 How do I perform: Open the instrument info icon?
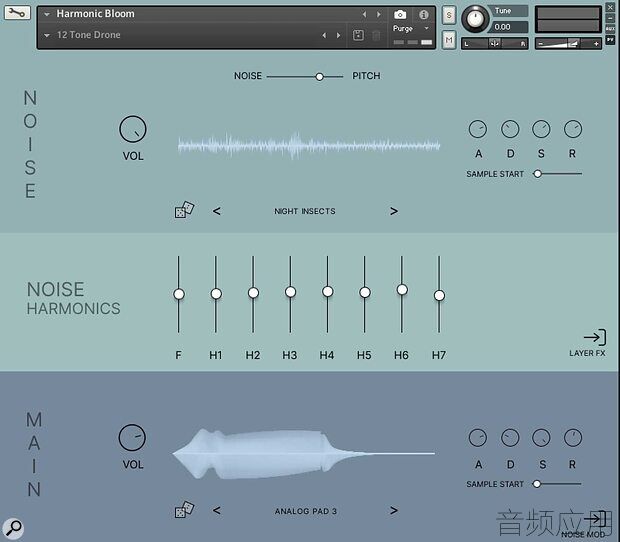(423, 15)
